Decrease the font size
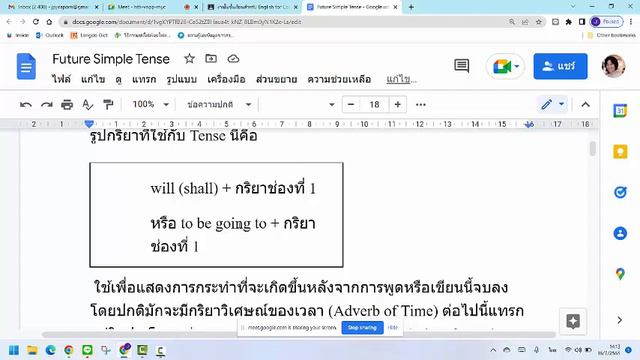This screenshot has width=640, height=360. point(351,104)
